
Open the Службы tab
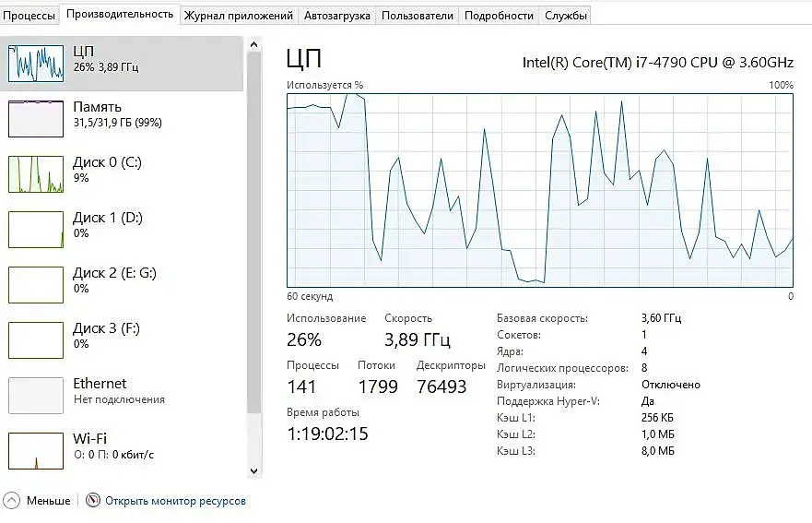click(566, 16)
